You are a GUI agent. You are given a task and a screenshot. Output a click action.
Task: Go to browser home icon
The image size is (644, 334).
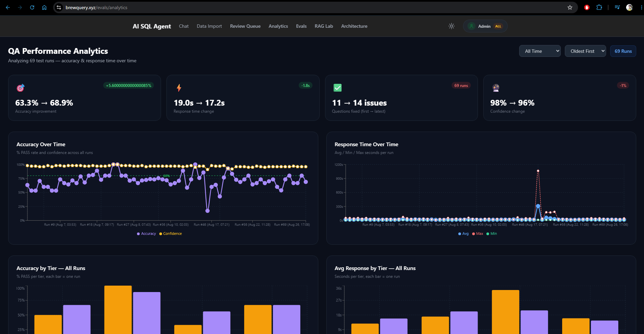pos(44,7)
